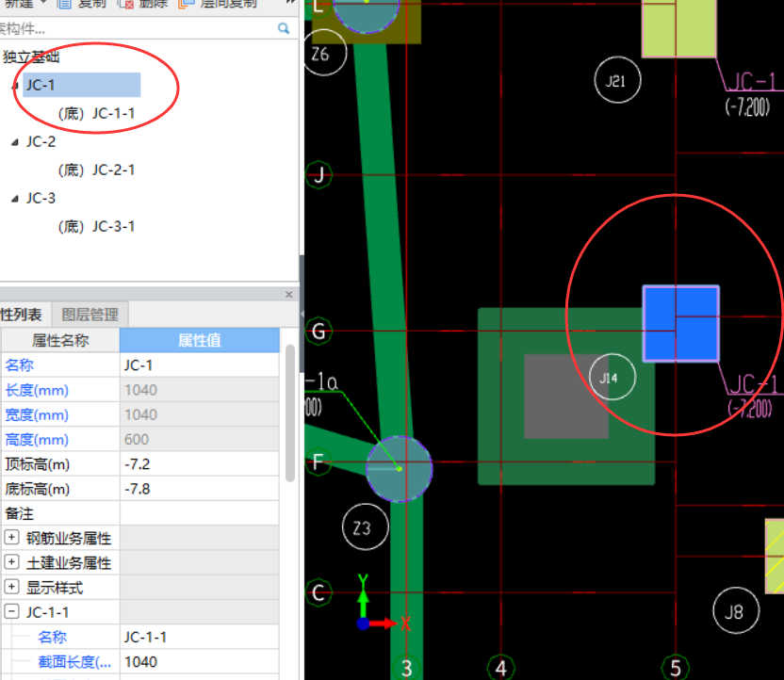Click the axis F grid bubble
784x680 pixels.
click(318, 461)
